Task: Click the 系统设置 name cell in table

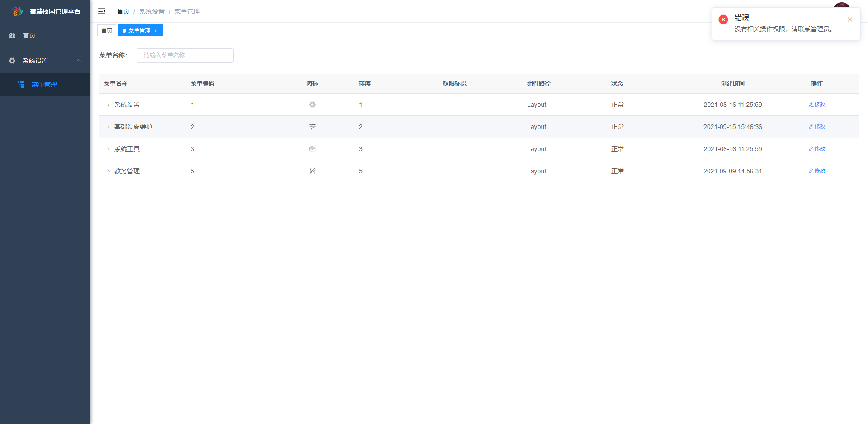Action: pyautogui.click(x=127, y=105)
